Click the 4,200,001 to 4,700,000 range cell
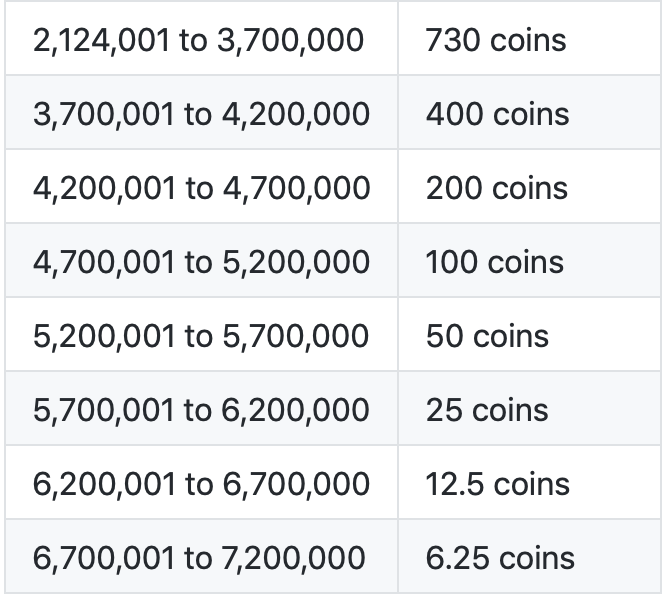This screenshot has width=664, height=598. 201,188
